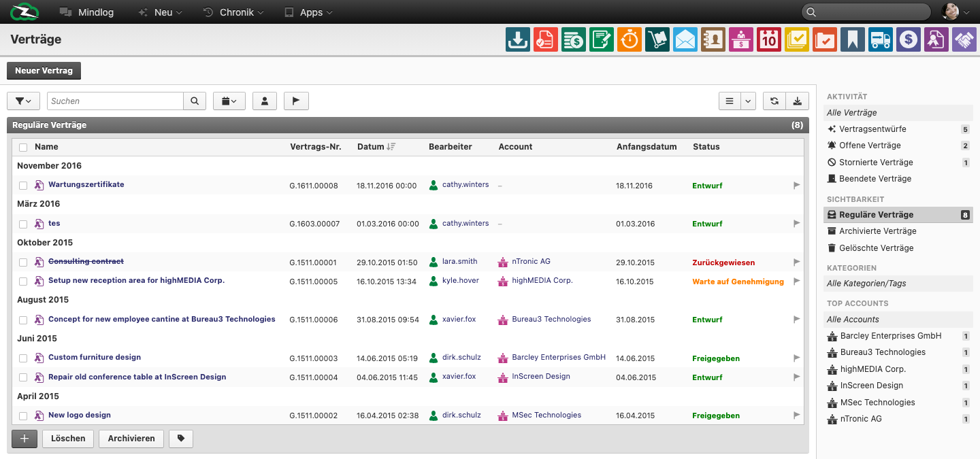The width and height of the screenshot is (980, 459).
Task: Open the handshake app icon
Action: [x=964, y=39]
